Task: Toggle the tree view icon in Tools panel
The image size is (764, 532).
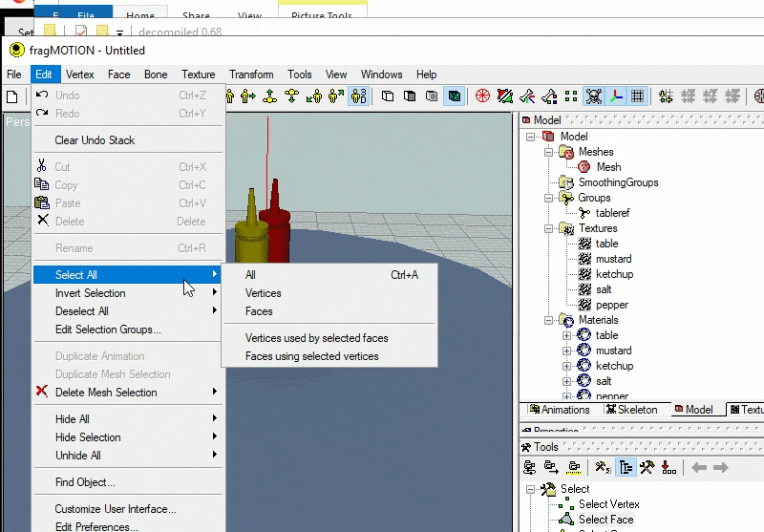Action: pos(626,468)
